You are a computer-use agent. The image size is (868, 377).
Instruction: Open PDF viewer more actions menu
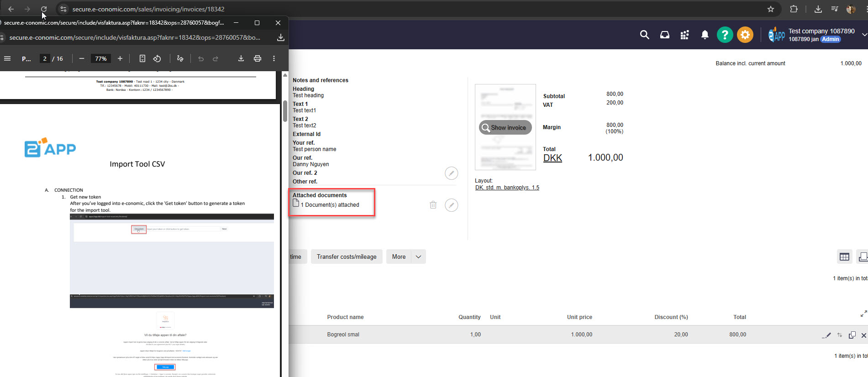(x=274, y=58)
